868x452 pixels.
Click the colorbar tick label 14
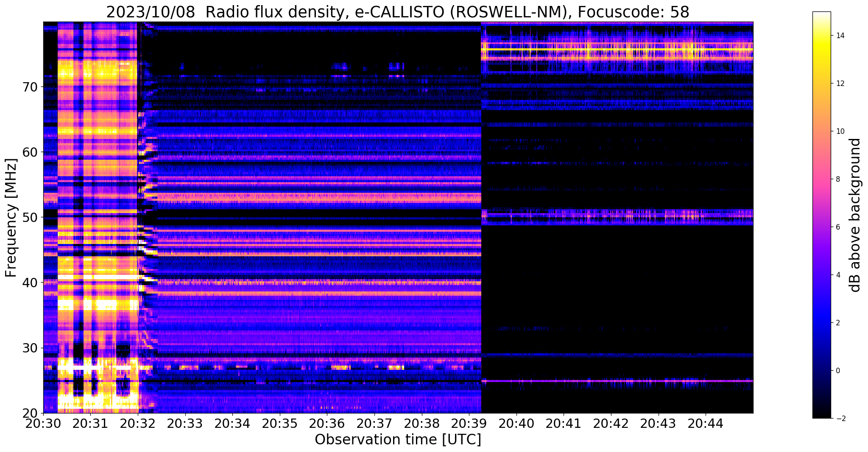pos(840,36)
